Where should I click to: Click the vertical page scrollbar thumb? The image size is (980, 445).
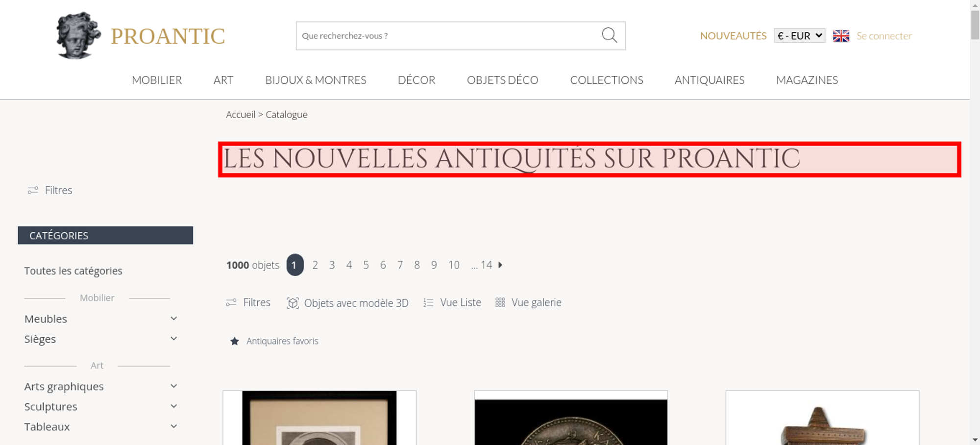(x=975, y=25)
